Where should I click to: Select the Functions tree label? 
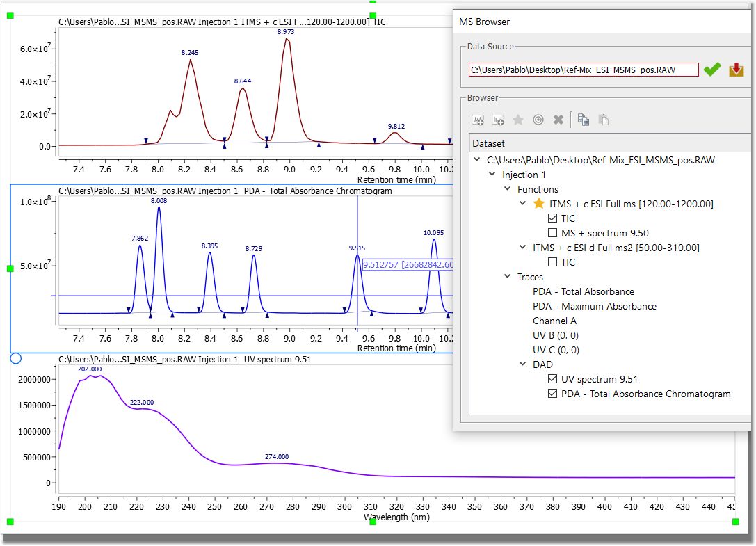(x=538, y=189)
